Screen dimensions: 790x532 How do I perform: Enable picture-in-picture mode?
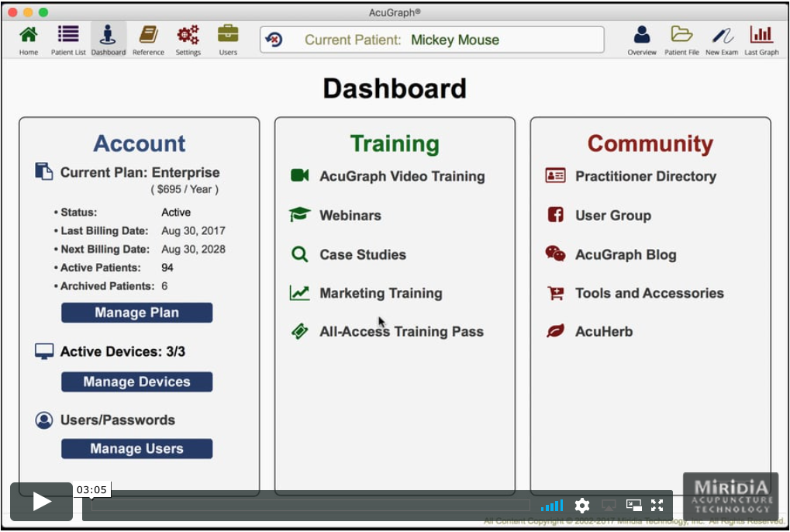coord(633,506)
